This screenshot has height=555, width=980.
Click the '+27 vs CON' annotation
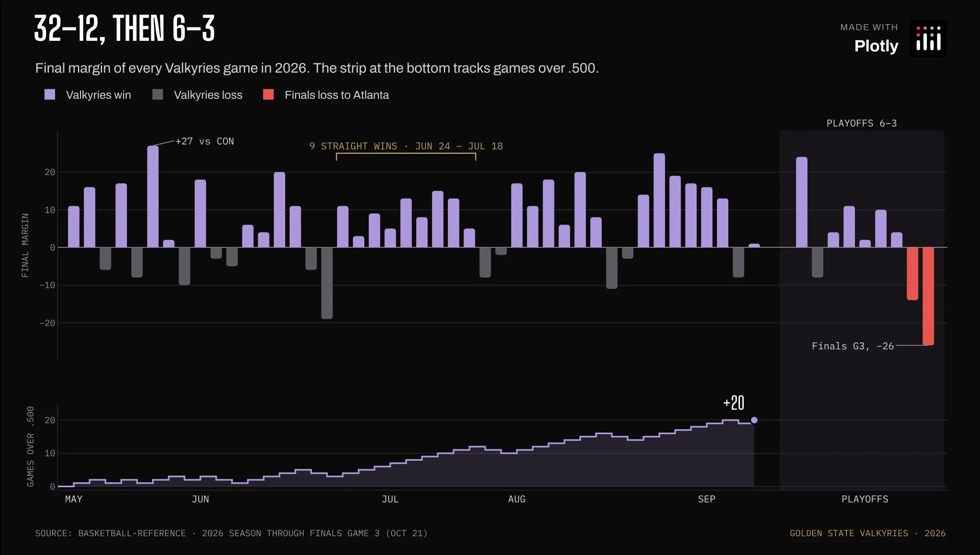(x=204, y=141)
